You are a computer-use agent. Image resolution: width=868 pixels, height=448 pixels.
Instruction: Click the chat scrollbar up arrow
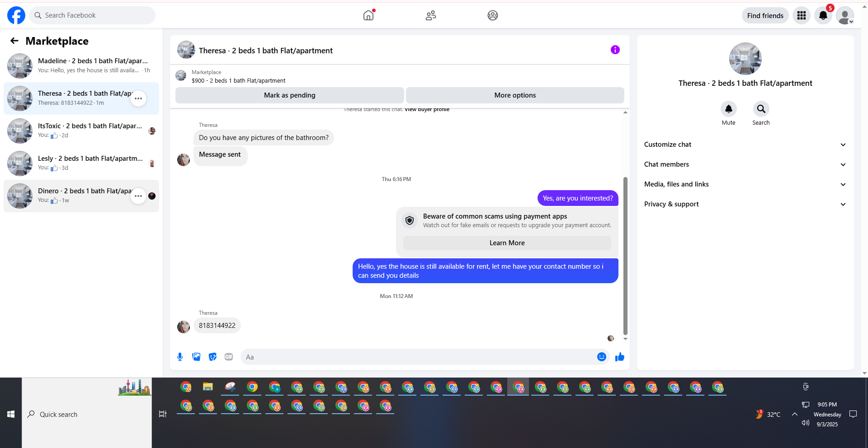point(625,112)
